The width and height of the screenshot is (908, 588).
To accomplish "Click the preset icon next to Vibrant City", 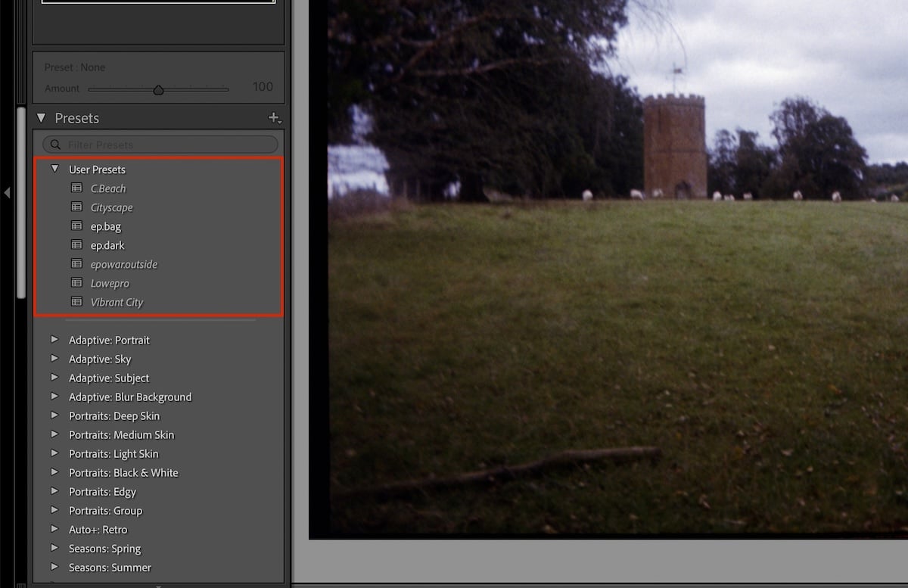I will [x=76, y=301].
